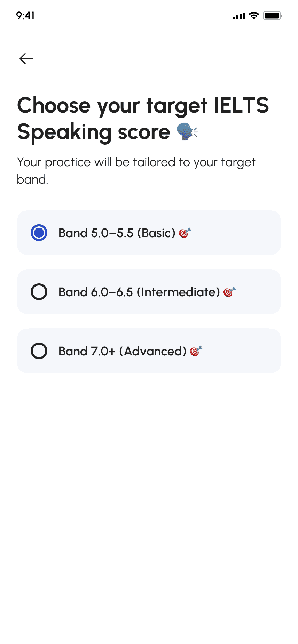Tap the Band 6.0–6.5 (Intermediate) option card

(x=149, y=292)
